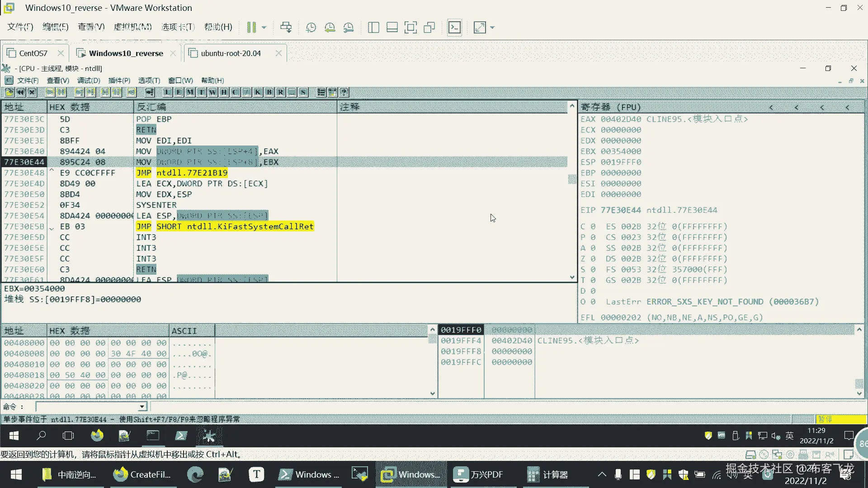Viewport: 868px width, 488px height.
Task: Toggle the Z zero flag value
Action: coord(593,259)
